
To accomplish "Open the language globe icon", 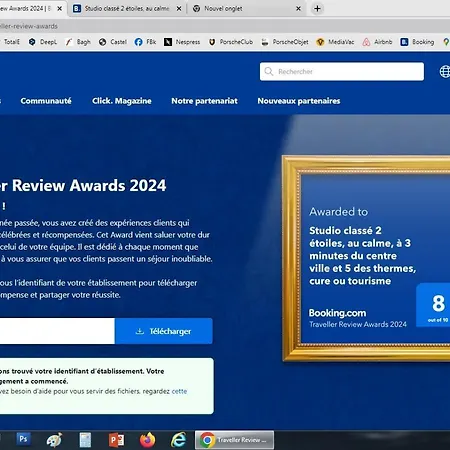I will [x=445, y=71].
